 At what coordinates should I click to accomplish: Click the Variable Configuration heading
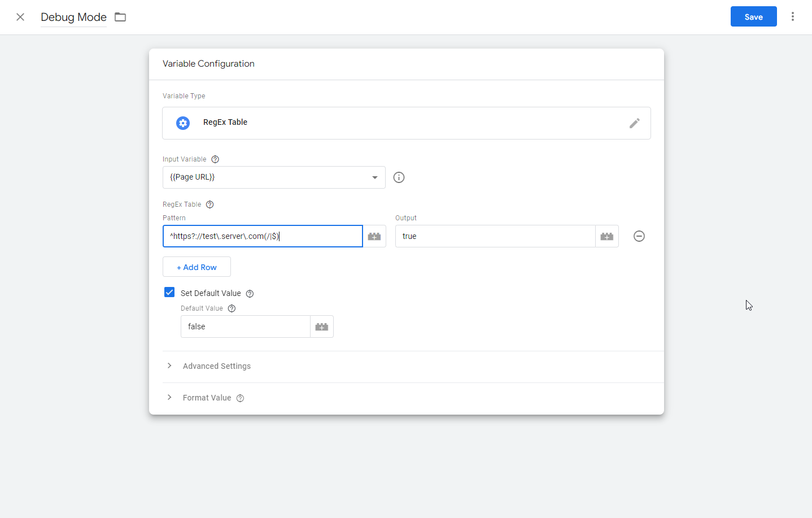click(208, 64)
